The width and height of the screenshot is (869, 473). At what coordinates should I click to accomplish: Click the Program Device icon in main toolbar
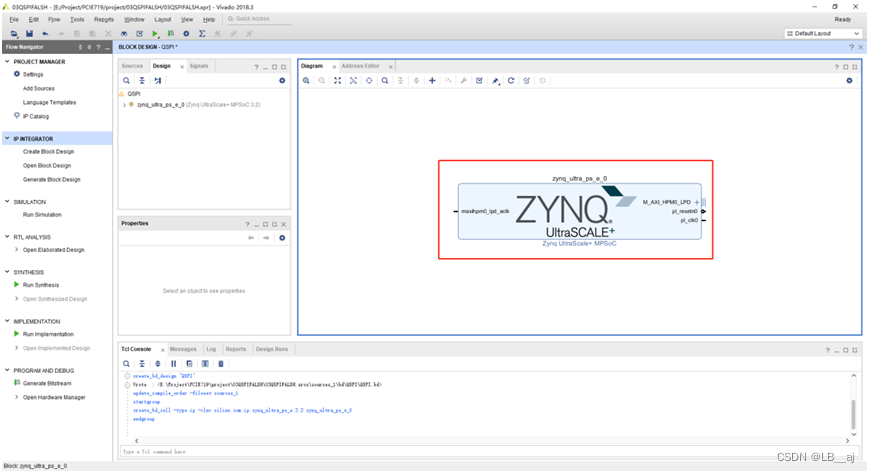[171, 34]
